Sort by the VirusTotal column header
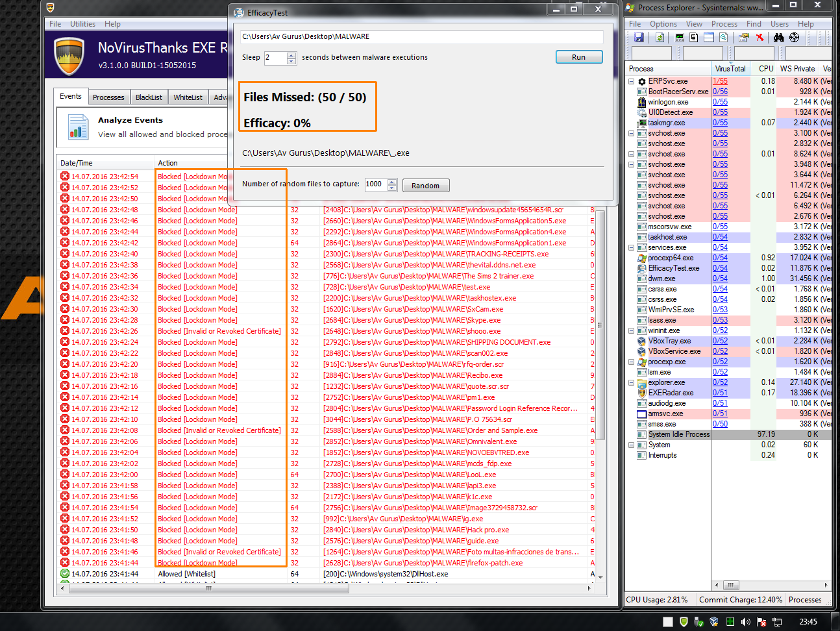Viewport: 840px width, 631px height. [x=730, y=68]
